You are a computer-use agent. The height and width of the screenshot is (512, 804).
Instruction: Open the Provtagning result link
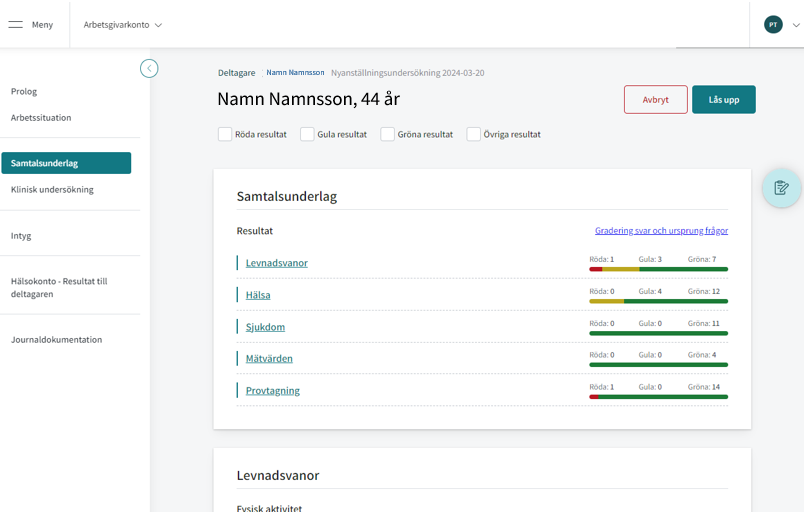pos(273,391)
